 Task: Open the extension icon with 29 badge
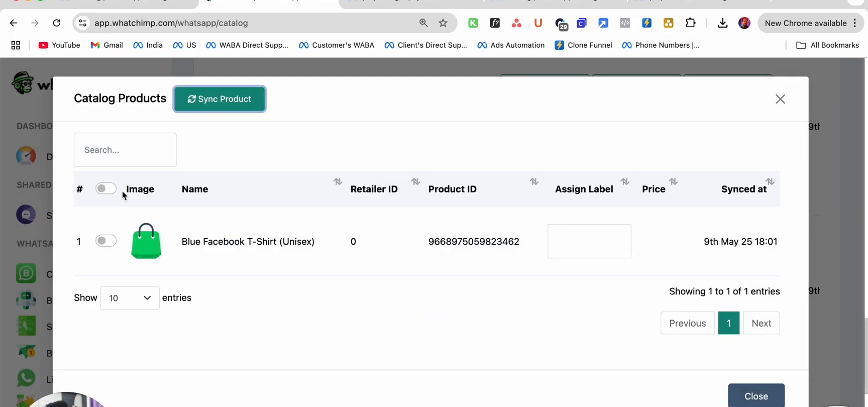pyautogui.click(x=561, y=24)
